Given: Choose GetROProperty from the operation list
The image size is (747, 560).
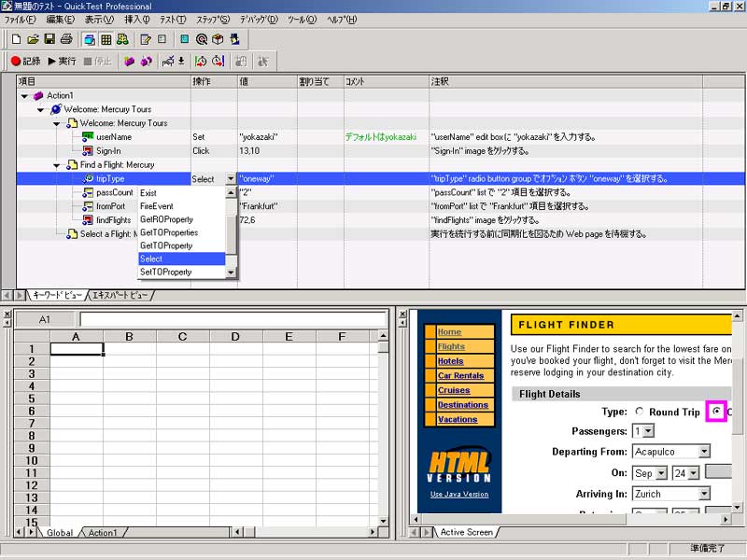Looking at the screenshot, I should 181,219.
